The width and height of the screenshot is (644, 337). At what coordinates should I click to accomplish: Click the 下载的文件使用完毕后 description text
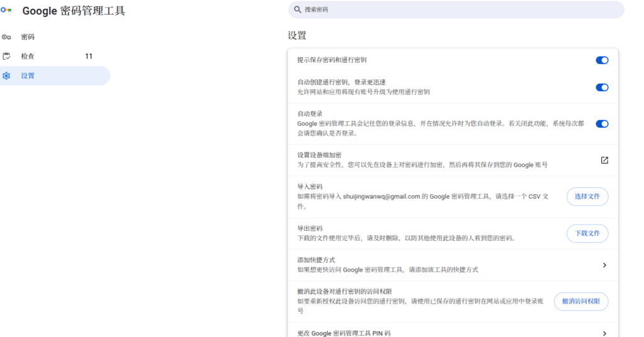(406, 238)
